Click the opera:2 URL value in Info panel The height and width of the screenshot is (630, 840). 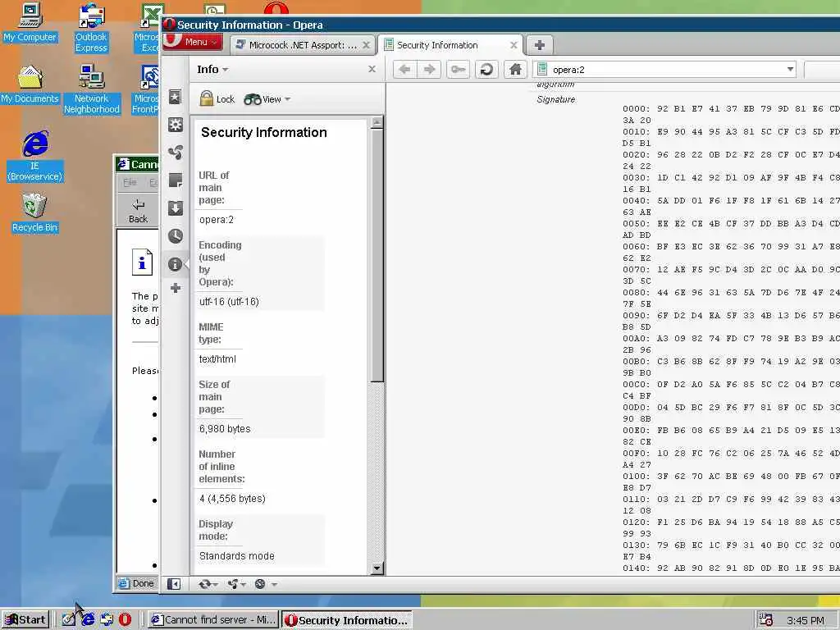(x=217, y=220)
